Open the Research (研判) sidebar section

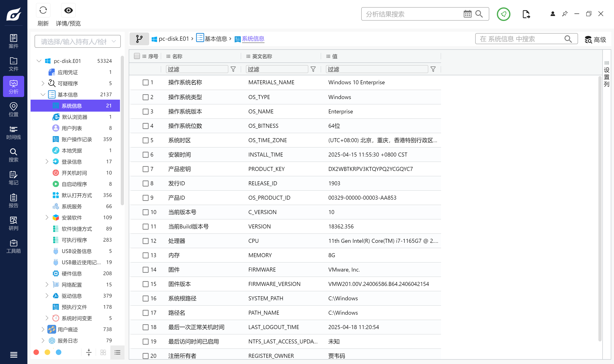[14, 223]
